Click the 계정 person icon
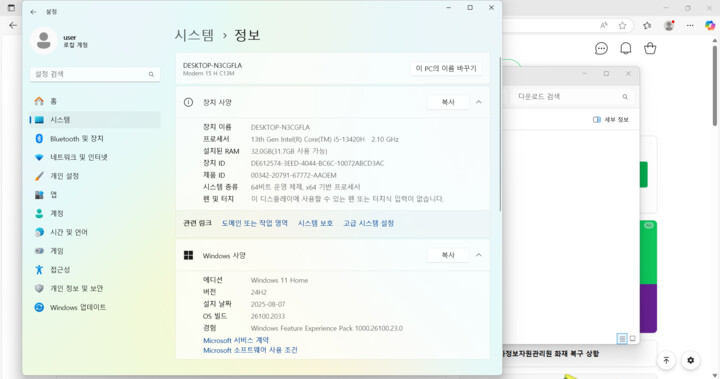 (39, 214)
